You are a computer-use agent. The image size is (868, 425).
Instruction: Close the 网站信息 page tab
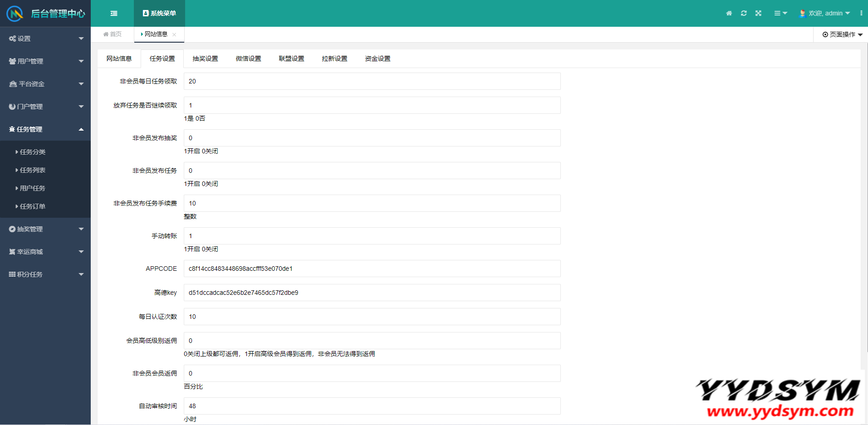click(x=174, y=34)
